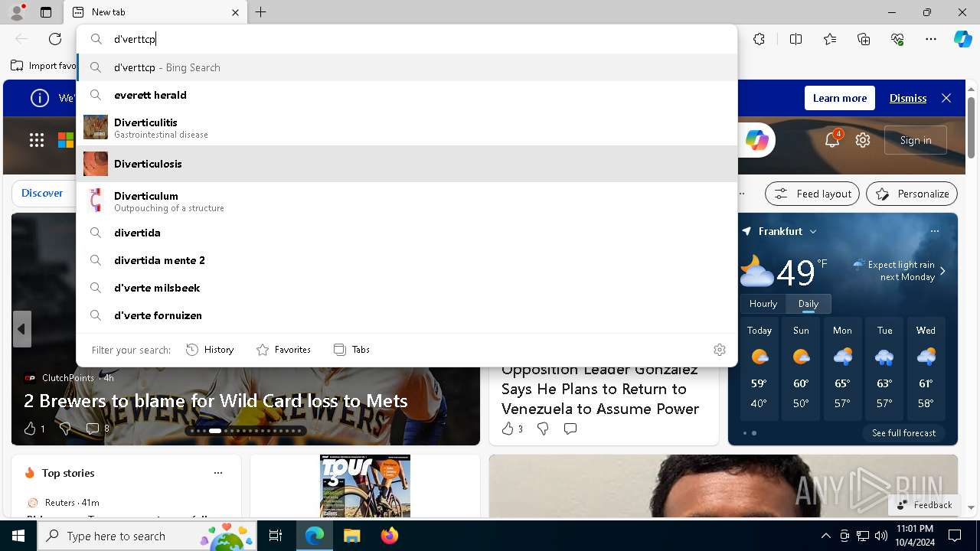980x551 pixels.
Task: Open Settings and more menu
Action: click(931, 39)
